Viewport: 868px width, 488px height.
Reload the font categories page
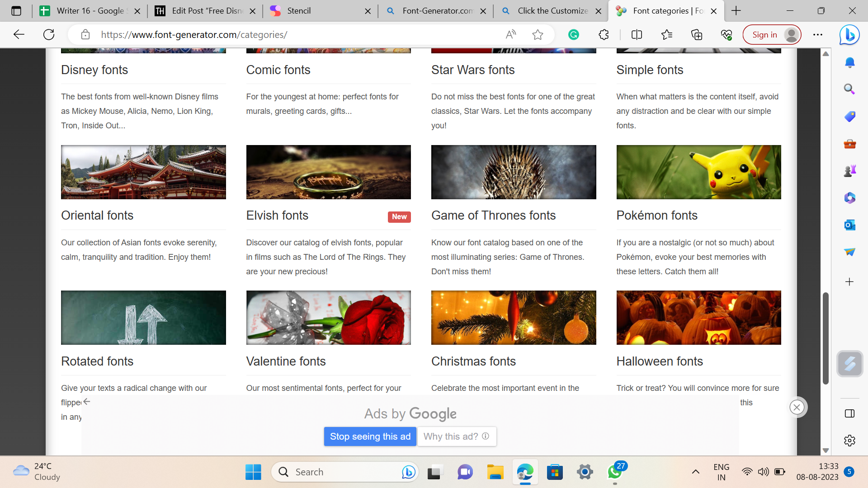point(49,34)
